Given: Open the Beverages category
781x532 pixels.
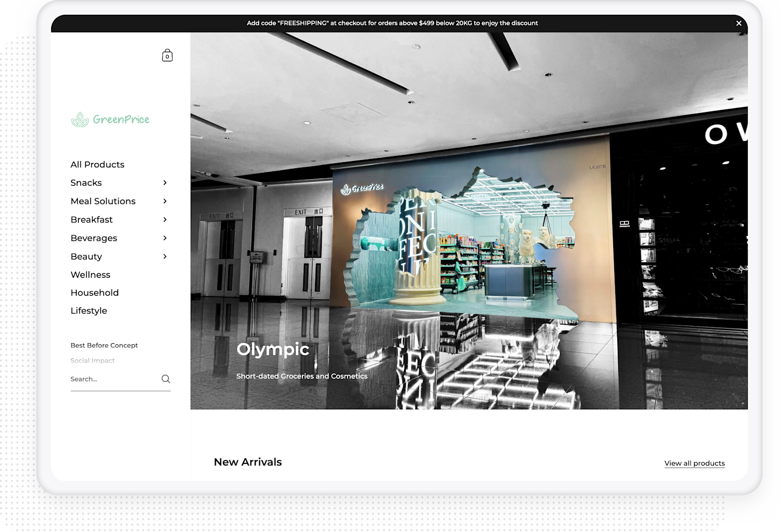Looking at the screenshot, I should coord(94,238).
